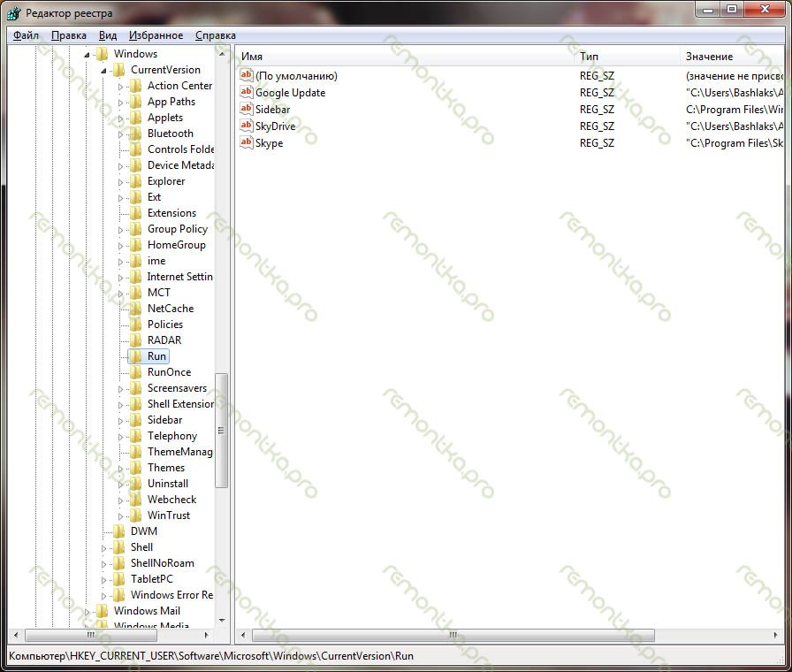The height and width of the screenshot is (672, 792).
Task: Expand the Action Center key
Action: tap(120, 87)
